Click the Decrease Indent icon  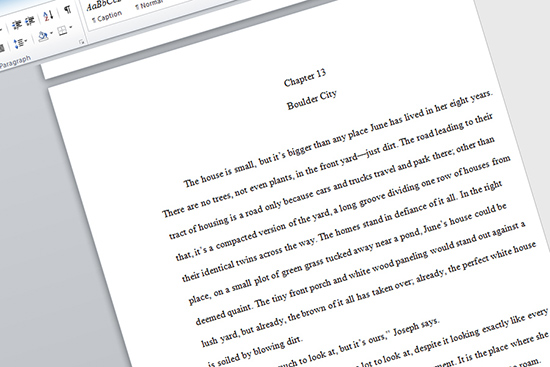tap(16, 25)
